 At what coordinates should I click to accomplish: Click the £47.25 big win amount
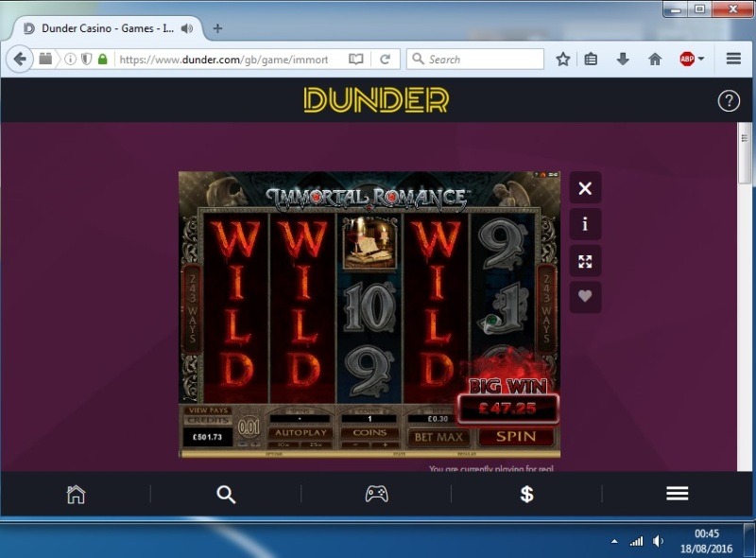(507, 409)
